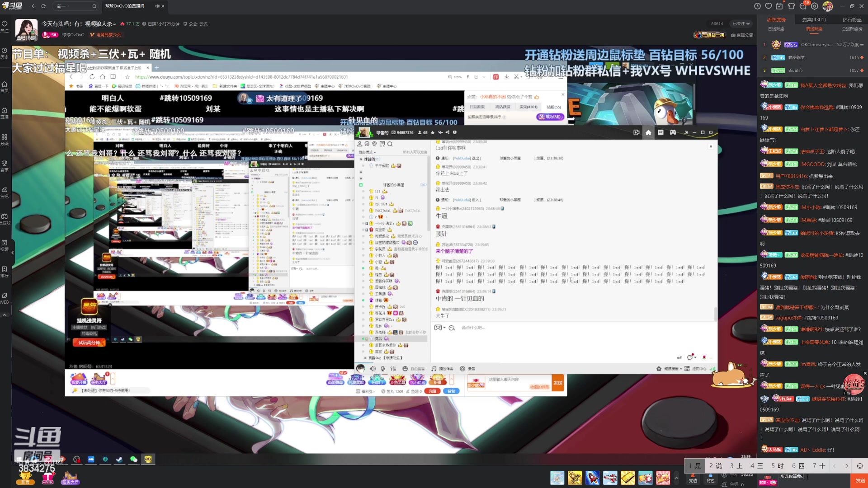The image size is (868, 488).
Task: Open 分类 categories in the left sidebar
Action: pos(5,140)
